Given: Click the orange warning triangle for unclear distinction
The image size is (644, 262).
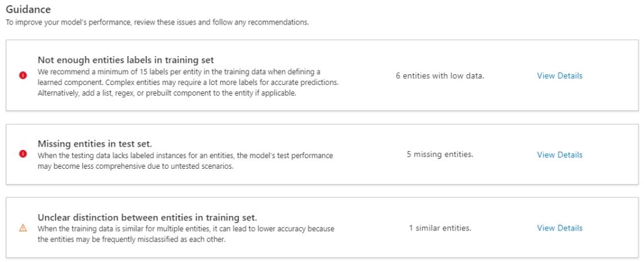Looking at the screenshot, I should pyautogui.click(x=23, y=228).
